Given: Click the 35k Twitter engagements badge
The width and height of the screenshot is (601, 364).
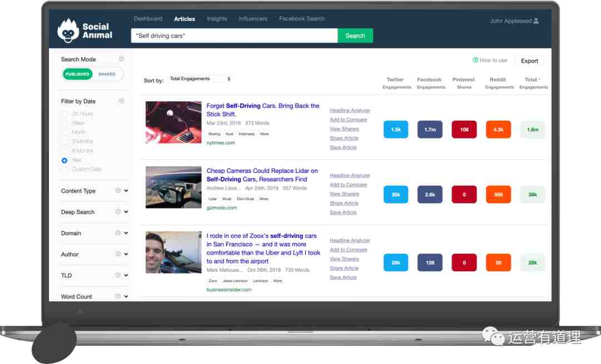Looking at the screenshot, I should pyautogui.click(x=396, y=195).
